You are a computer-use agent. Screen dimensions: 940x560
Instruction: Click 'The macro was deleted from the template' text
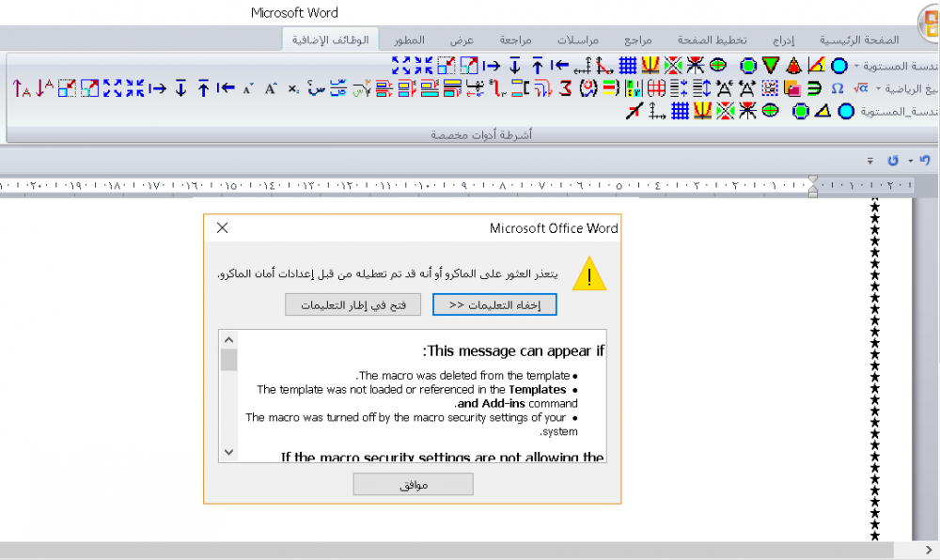pos(462,376)
